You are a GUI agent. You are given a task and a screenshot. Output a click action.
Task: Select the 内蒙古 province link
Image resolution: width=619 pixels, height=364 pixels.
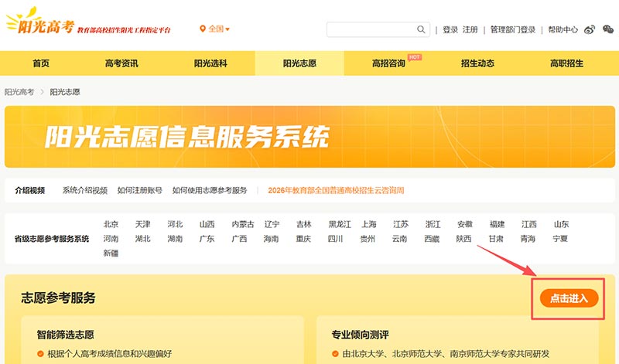(x=243, y=224)
